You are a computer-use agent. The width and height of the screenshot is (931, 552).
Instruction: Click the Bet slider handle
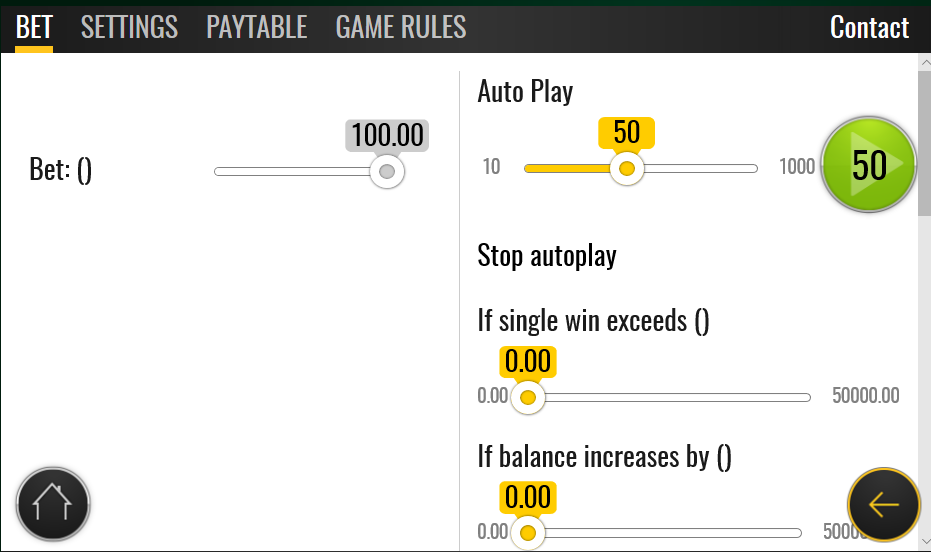[387, 172]
